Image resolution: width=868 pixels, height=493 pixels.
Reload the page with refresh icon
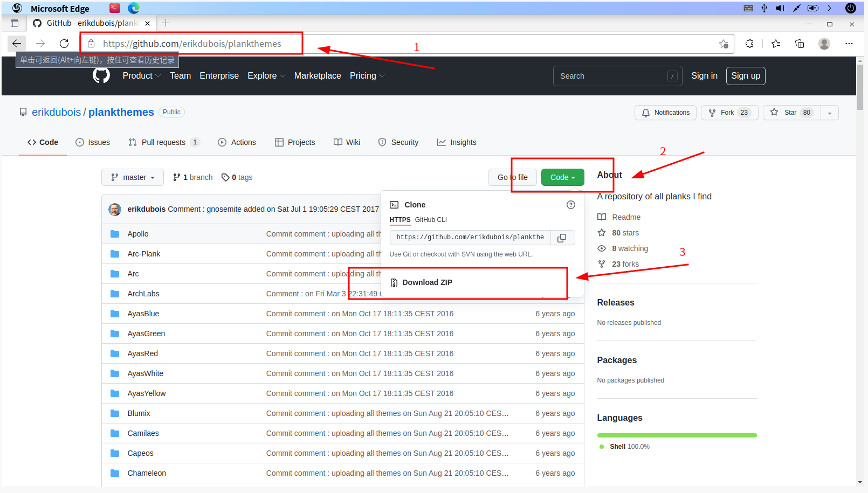pyautogui.click(x=64, y=44)
